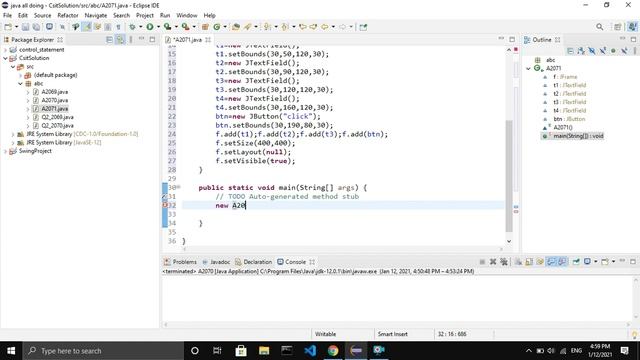Open Display Selected Console dropdown
640x360 pixels.
tap(595, 262)
